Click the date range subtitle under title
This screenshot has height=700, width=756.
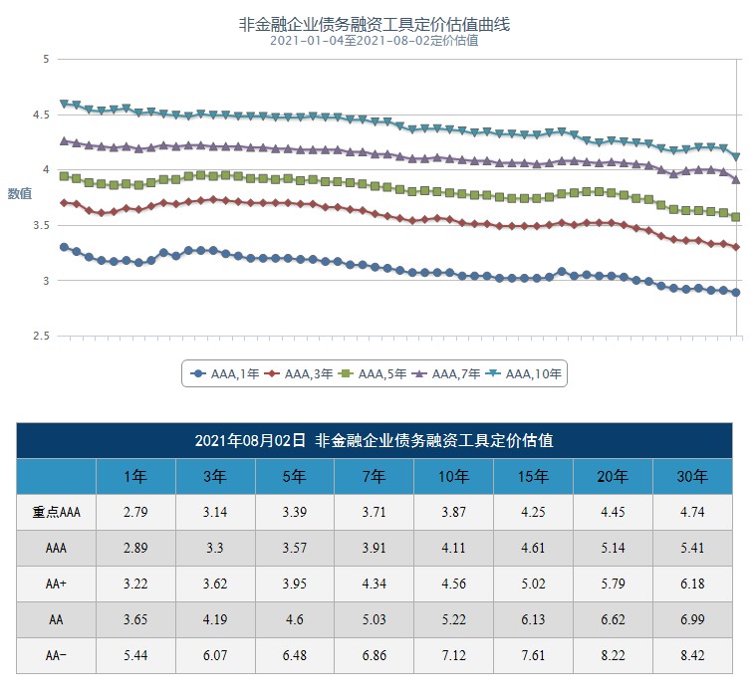374,41
